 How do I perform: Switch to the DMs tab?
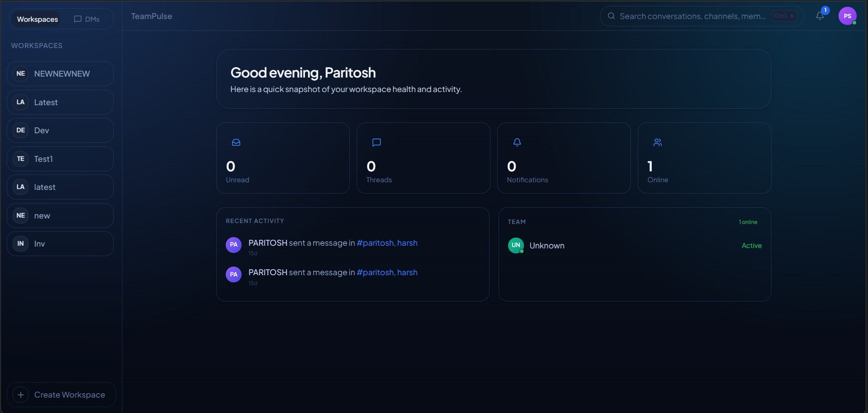87,19
